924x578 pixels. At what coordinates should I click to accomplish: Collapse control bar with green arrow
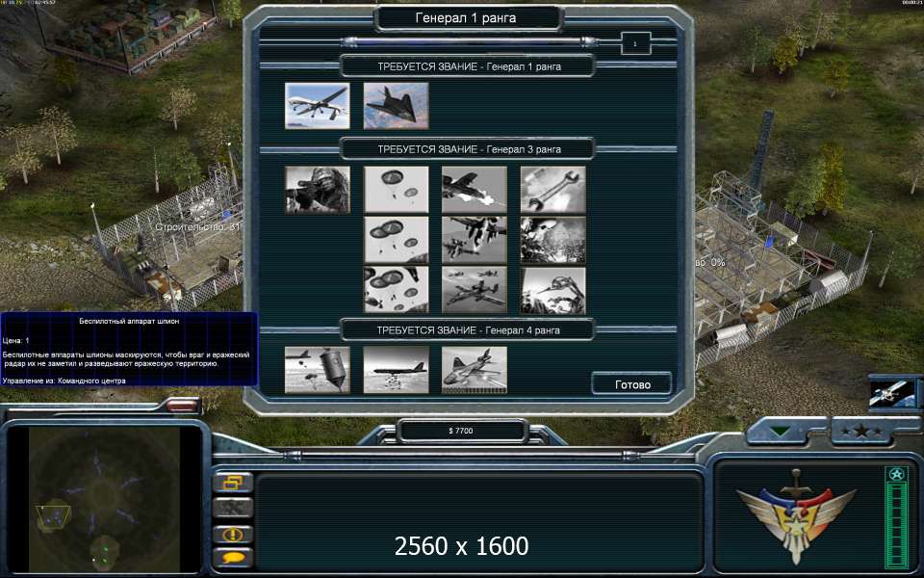[x=782, y=432]
